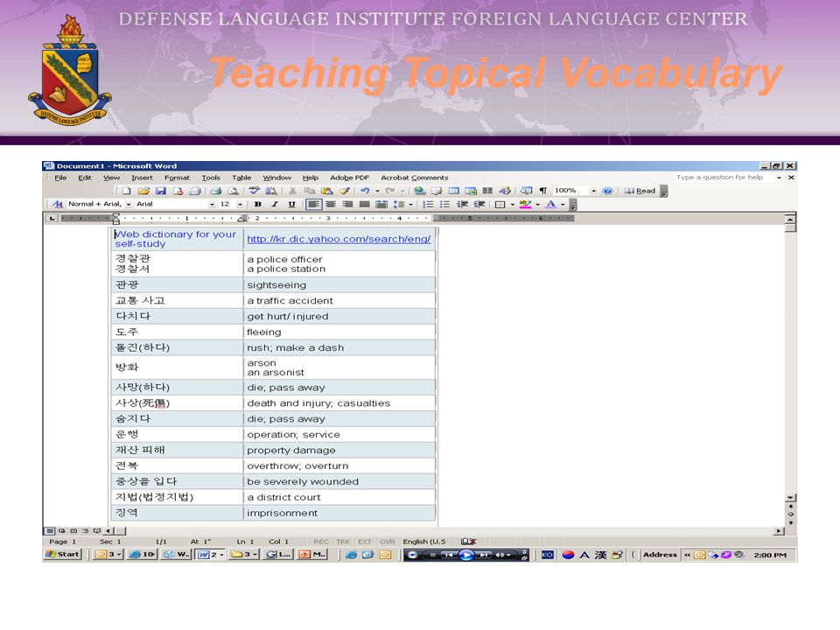Viewport: 840px width, 630px height.
Task: Click the Normal View button at bottom left
Action: [49, 531]
